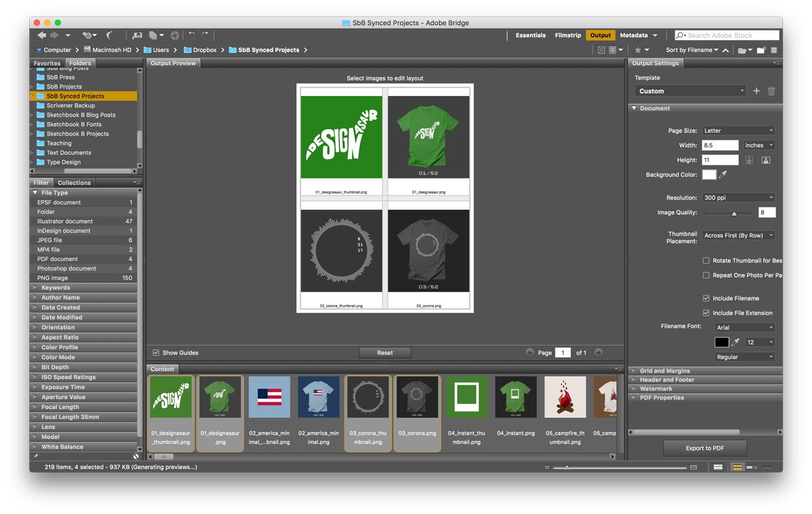Open the Page Size Letter dropdown
Screen dimensions: 812x514
[x=738, y=131]
